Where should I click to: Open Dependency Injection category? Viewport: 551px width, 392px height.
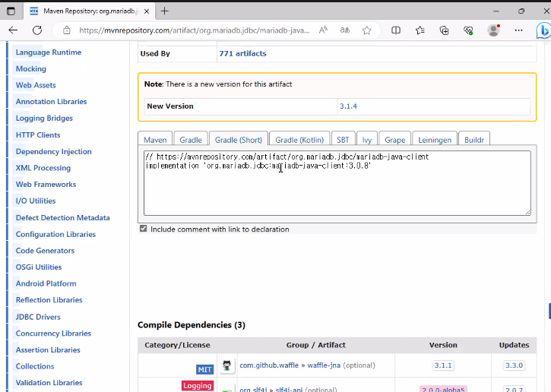point(54,151)
